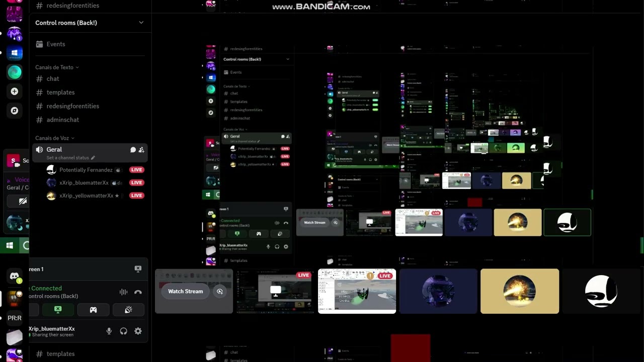This screenshot has width=644, height=362.
Task: Open the PR:R server icon
Action: 15,318
